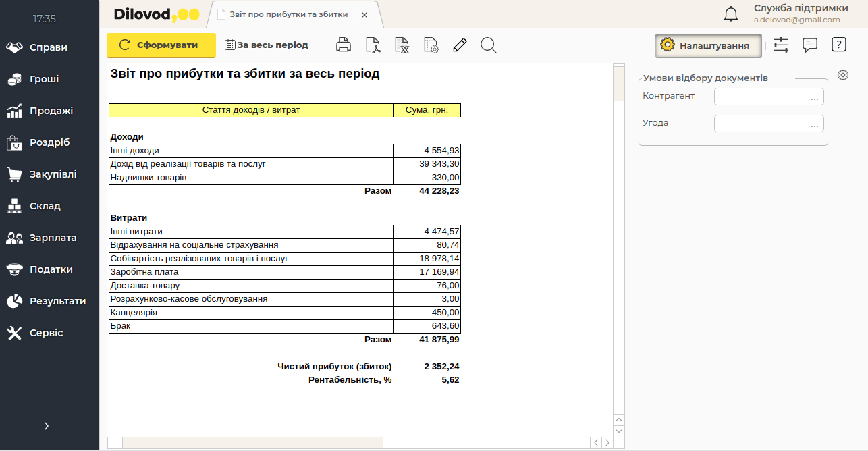The width and height of the screenshot is (868, 451).
Task: Open Результати section in sidebar
Action: coord(50,301)
